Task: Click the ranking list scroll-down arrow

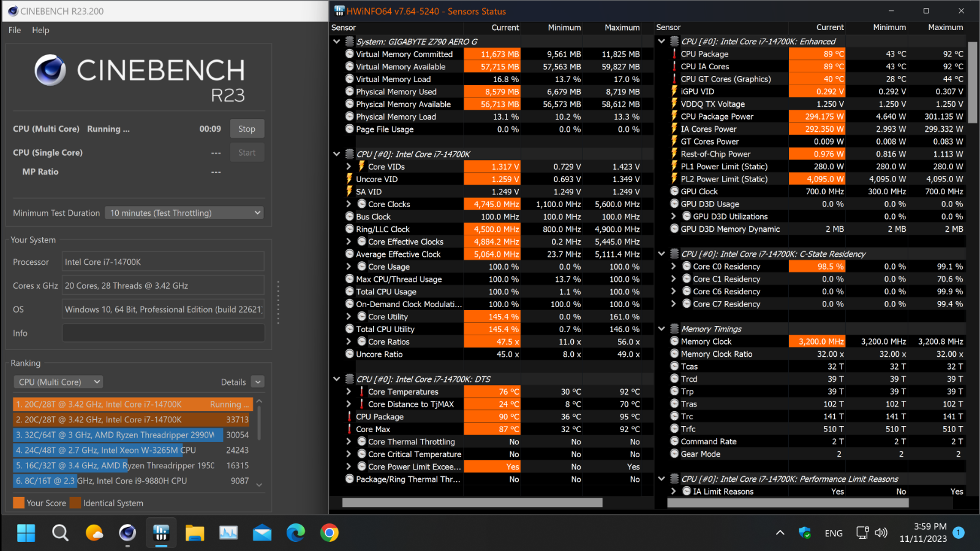Action: pos(259,484)
